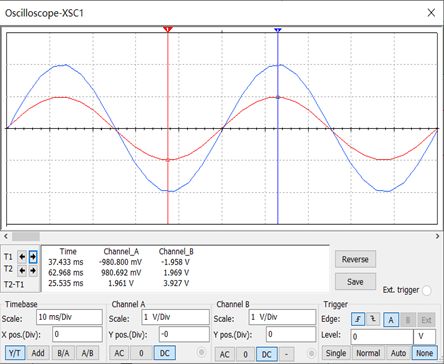Close the Oscilloscope-XSC1 window
Image resolution: width=444 pixels, height=364 pixels.
pyautogui.click(x=431, y=13)
